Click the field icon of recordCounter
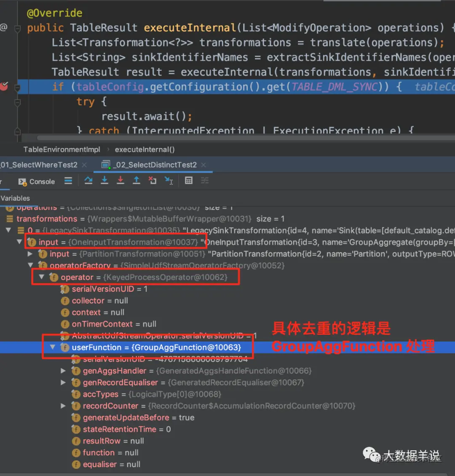This screenshot has height=476, width=455. tap(76, 406)
